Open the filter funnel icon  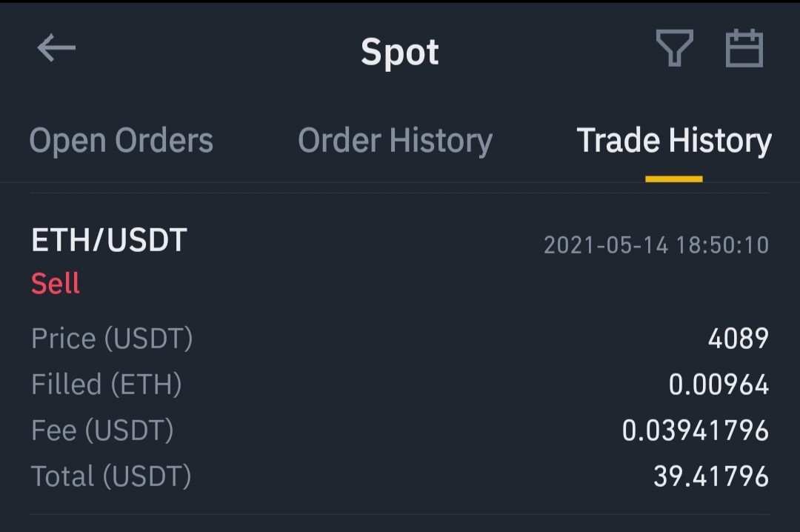tap(674, 48)
